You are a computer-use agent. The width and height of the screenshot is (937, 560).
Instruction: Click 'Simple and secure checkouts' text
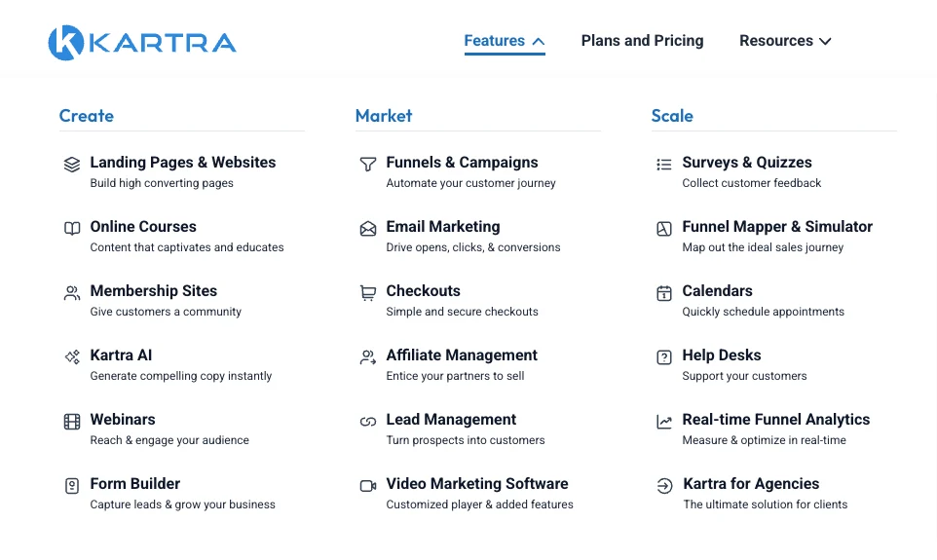[x=462, y=312]
